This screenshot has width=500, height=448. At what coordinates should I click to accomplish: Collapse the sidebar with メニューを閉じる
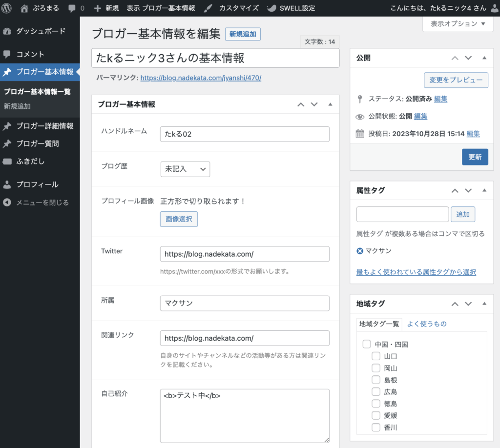pyautogui.click(x=42, y=203)
